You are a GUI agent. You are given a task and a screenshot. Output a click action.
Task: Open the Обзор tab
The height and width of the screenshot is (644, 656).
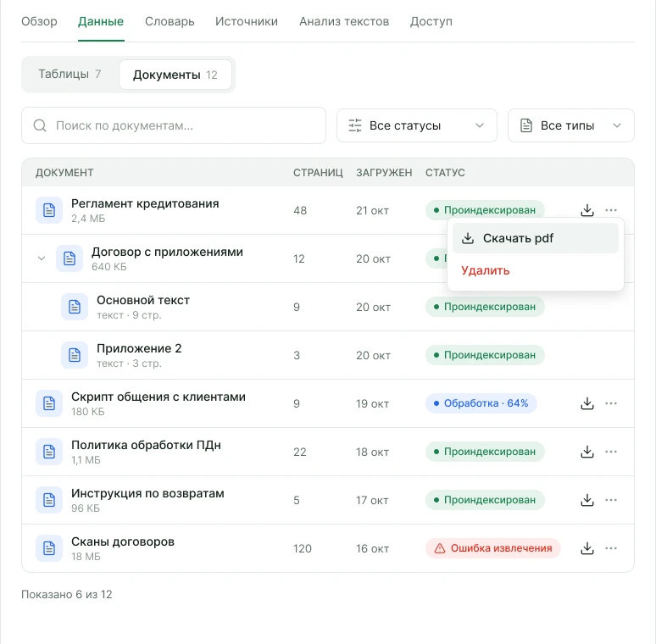point(39,21)
